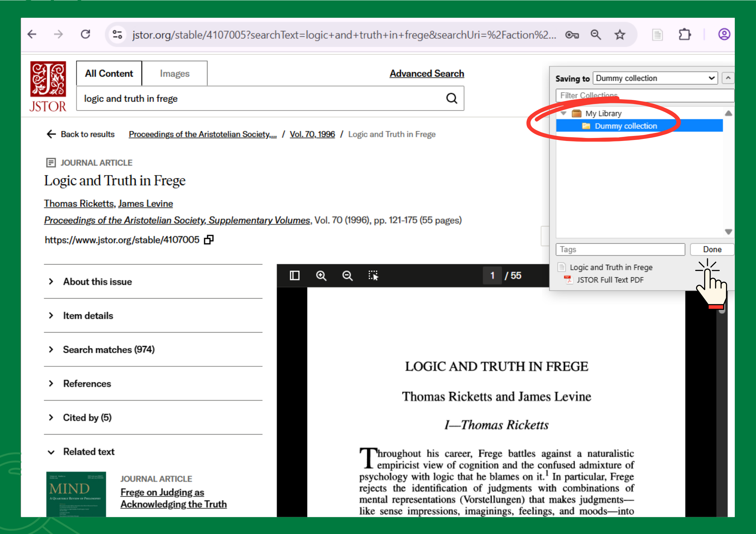
Task: Switch to the Images tab
Action: click(174, 73)
